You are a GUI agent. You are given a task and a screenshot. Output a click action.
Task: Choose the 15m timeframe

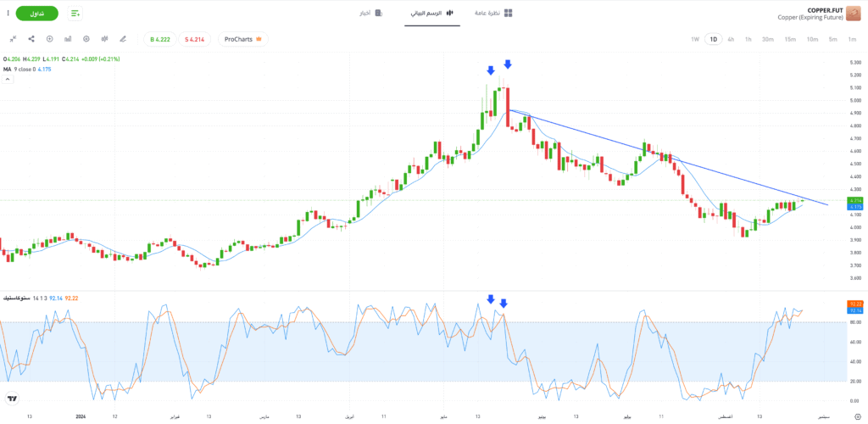click(790, 39)
